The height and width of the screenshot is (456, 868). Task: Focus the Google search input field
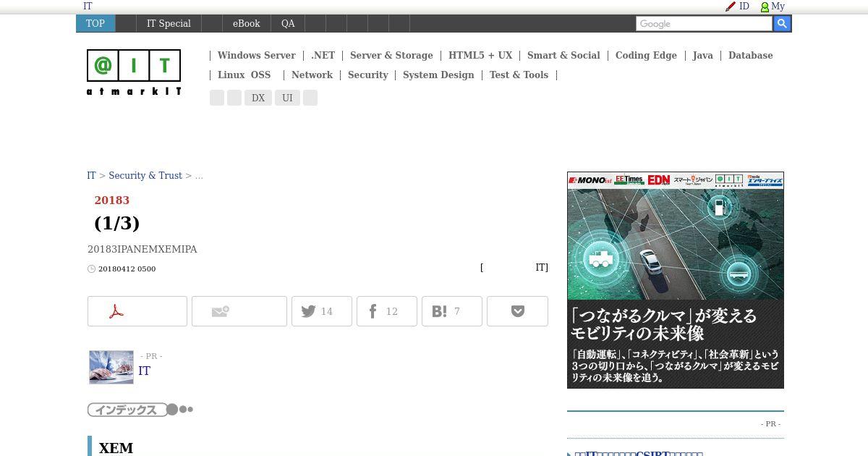tap(704, 24)
